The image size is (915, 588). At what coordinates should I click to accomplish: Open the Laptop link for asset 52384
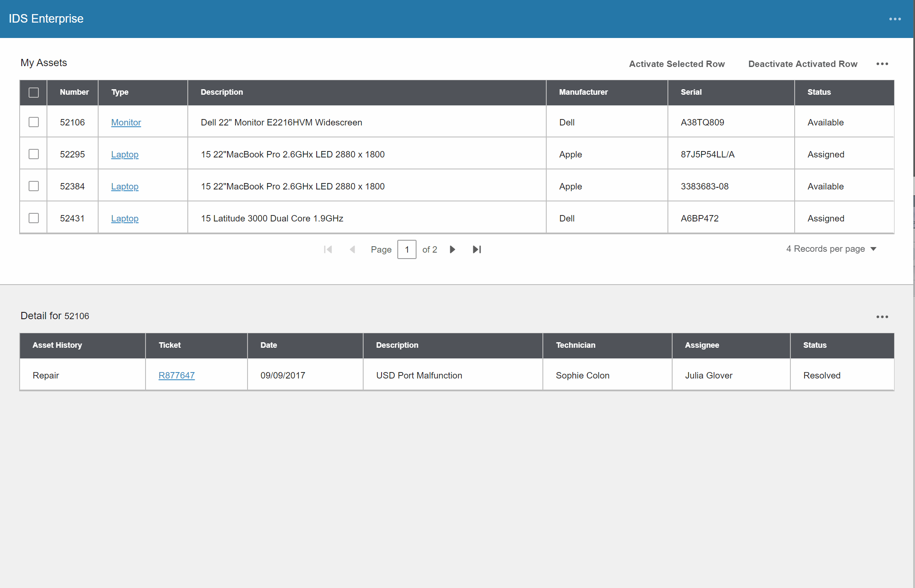coord(125,186)
